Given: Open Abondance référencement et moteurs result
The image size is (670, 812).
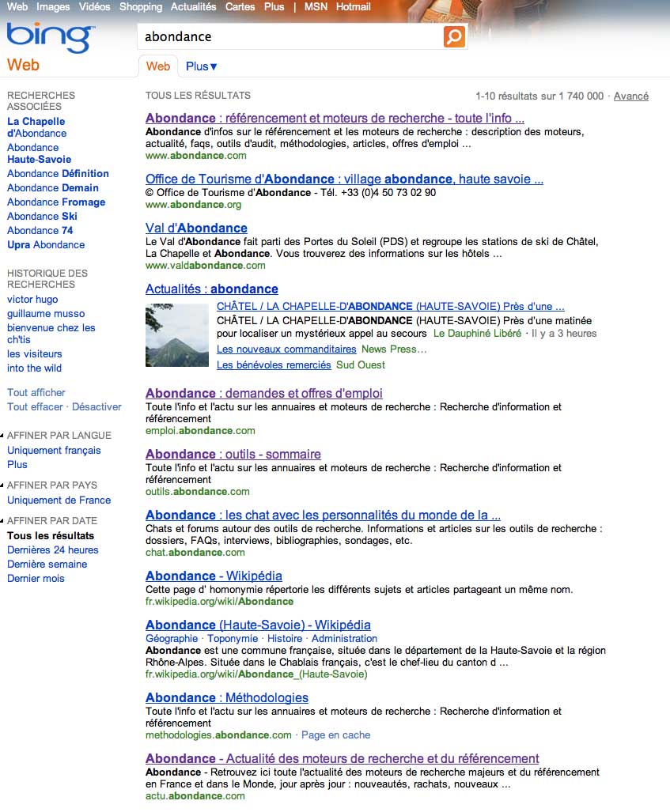Looking at the screenshot, I should 335,118.
